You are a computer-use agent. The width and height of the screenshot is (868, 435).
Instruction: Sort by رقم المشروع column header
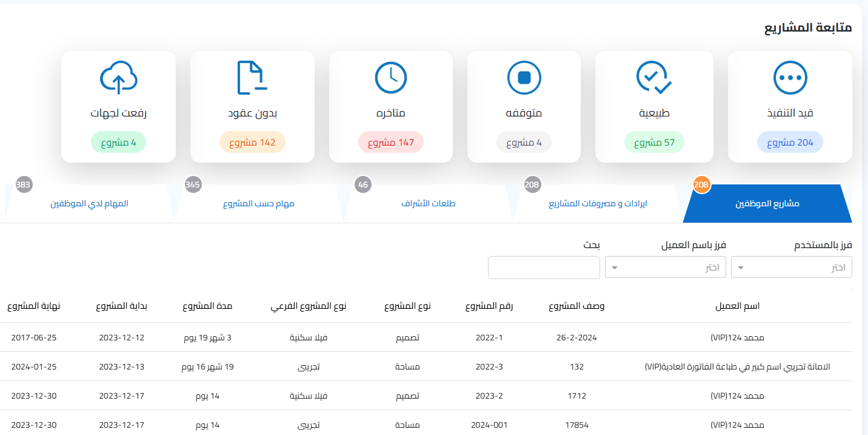(489, 306)
